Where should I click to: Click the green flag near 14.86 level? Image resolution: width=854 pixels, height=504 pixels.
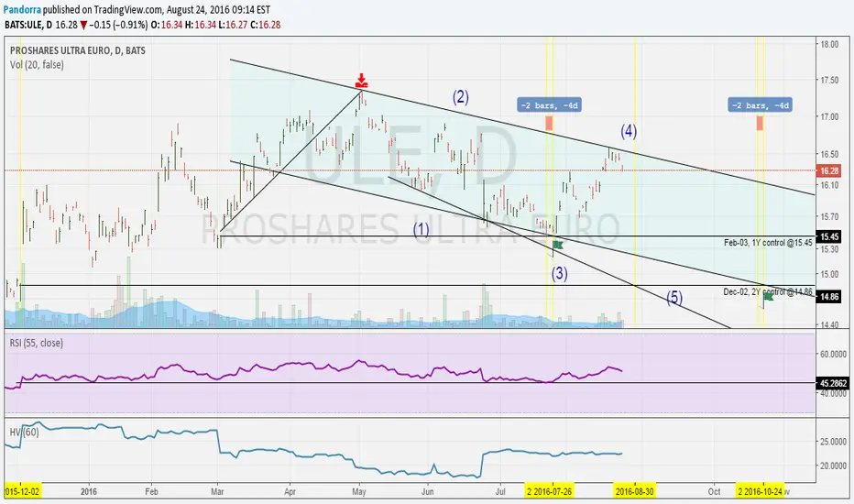point(769,296)
